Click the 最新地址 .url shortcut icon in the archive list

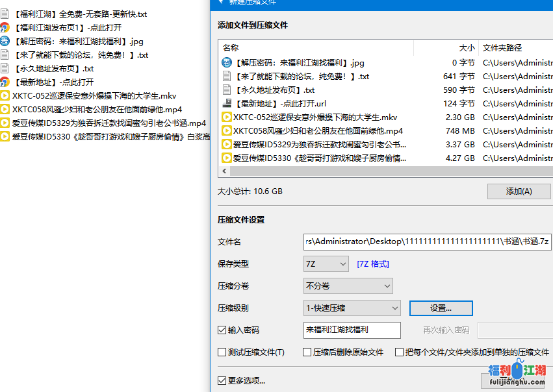[x=227, y=104]
